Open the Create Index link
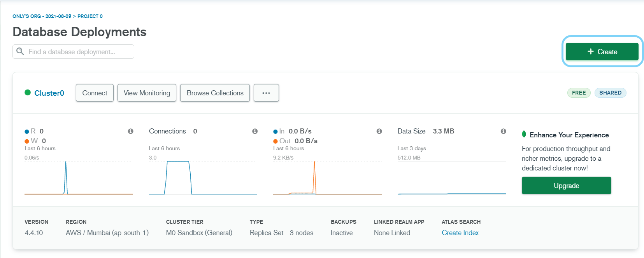The width and height of the screenshot is (644, 258). coord(460,233)
